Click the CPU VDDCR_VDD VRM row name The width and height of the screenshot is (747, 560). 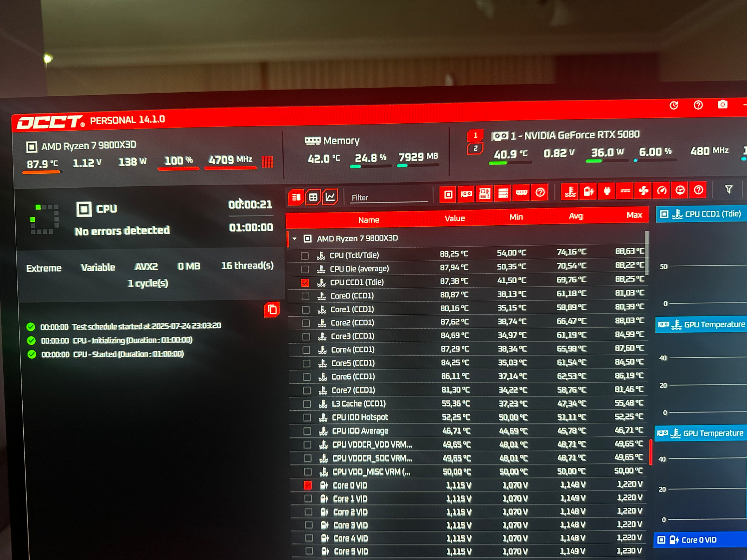(x=372, y=445)
